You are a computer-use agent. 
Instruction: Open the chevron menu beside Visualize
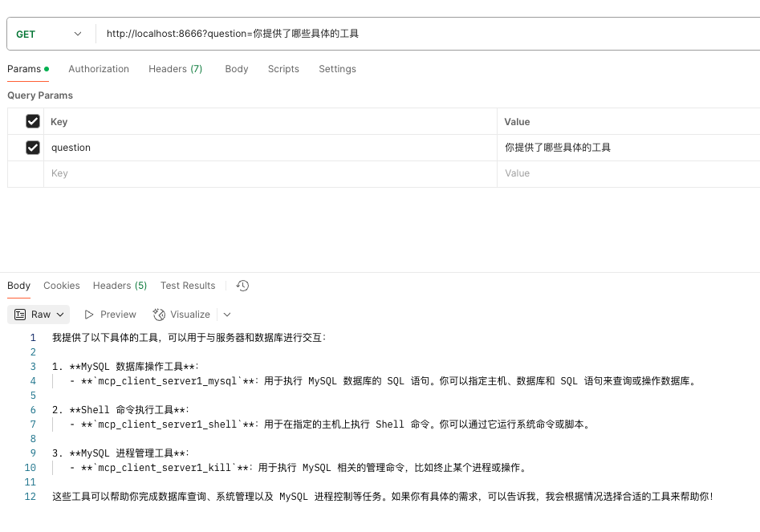click(227, 315)
